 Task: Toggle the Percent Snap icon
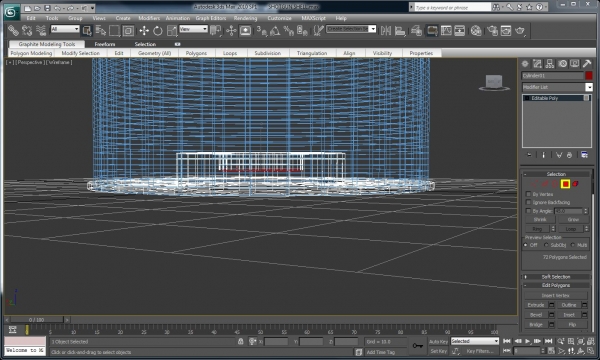coord(289,30)
